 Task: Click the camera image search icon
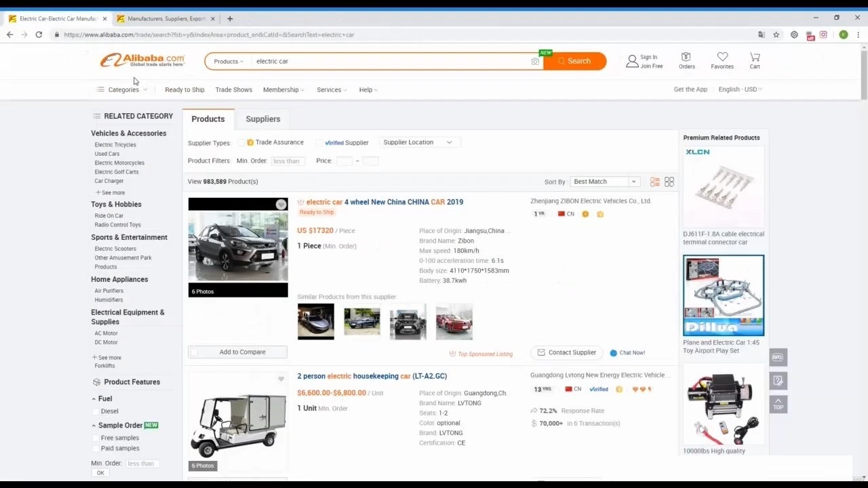click(535, 61)
